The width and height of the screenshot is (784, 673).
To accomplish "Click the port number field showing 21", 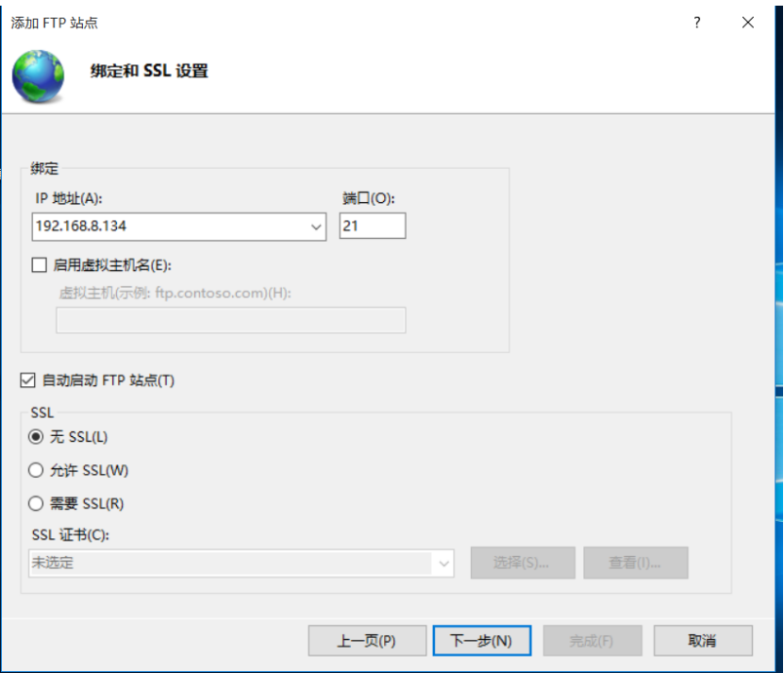I will coord(373,226).
